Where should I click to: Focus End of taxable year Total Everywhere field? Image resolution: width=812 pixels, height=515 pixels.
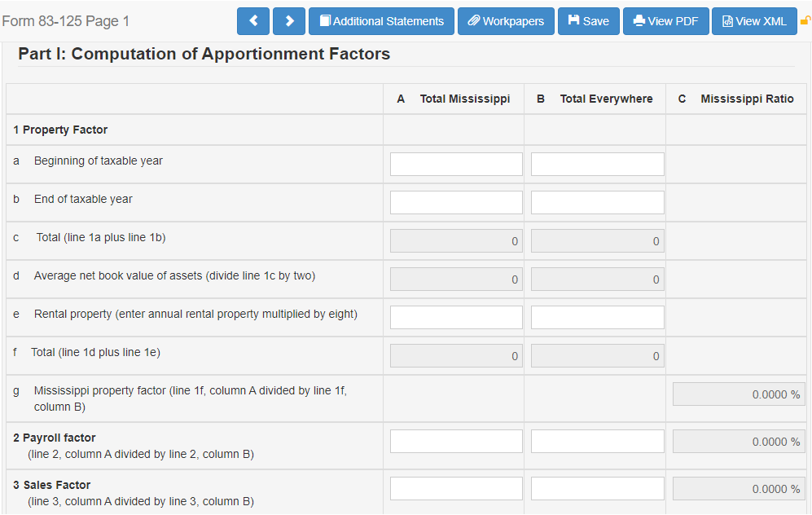point(597,202)
